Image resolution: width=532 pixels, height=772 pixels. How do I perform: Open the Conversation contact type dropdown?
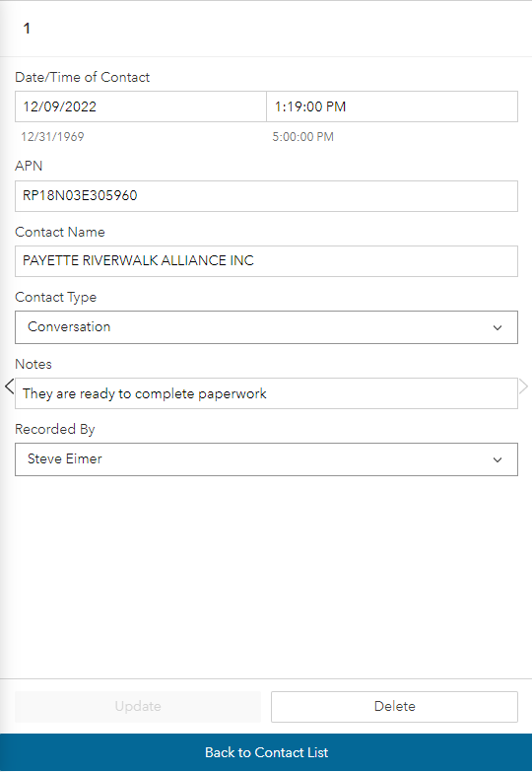tap(266, 327)
